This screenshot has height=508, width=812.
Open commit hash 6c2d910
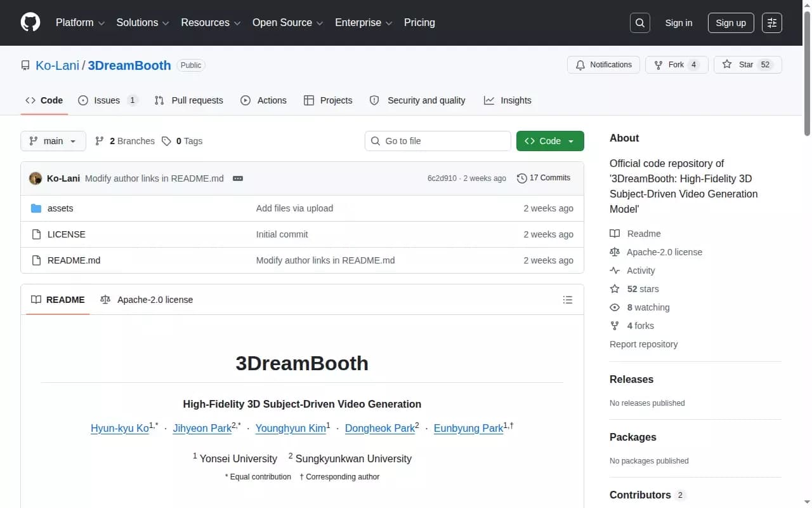click(442, 178)
